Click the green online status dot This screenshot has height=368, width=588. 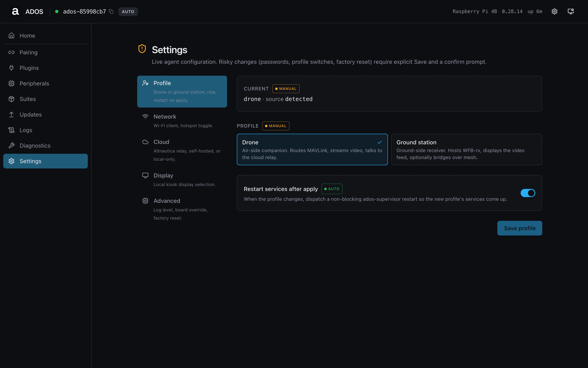[x=57, y=11]
